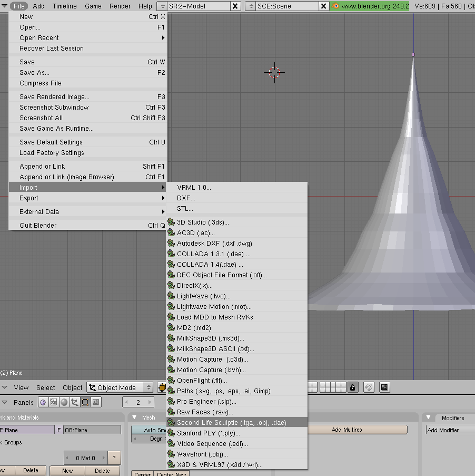Viewport: 475px width, 476px height.
Task: Click the icon beside Wavefront (.obj)
Action: coord(171,454)
